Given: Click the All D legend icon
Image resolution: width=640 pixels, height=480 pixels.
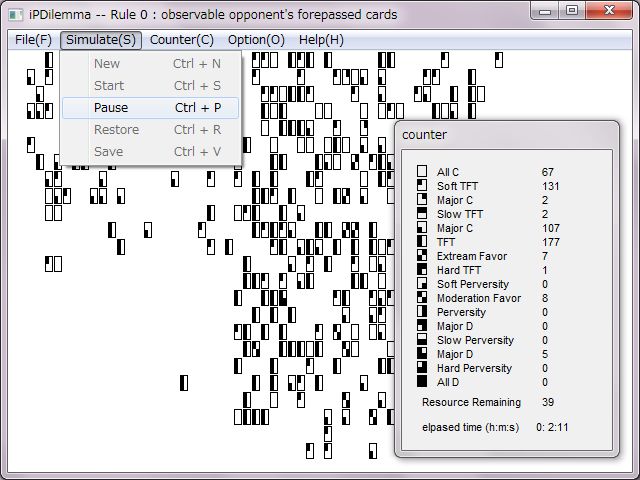Looking at the screenshot, I should tap(422, 381).
